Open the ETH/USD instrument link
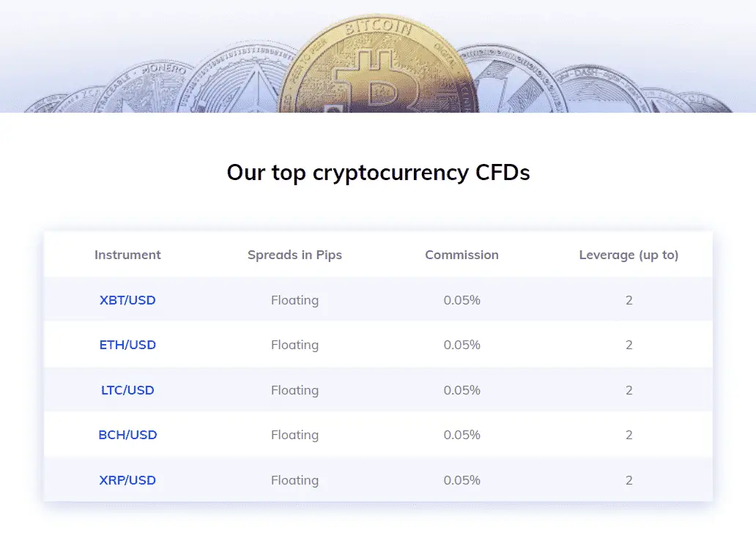756x538 pixels. (x=127, y=345)
